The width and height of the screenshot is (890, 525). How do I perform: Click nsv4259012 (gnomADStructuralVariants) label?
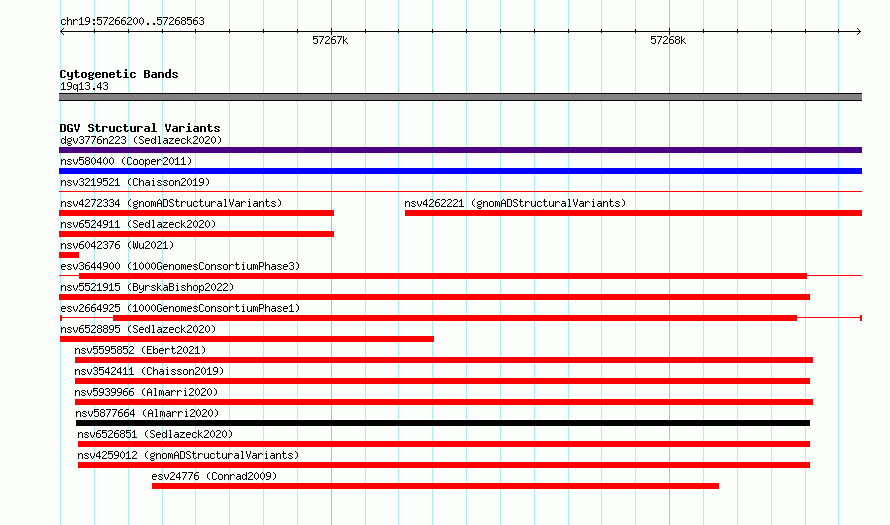pos(188,455)
